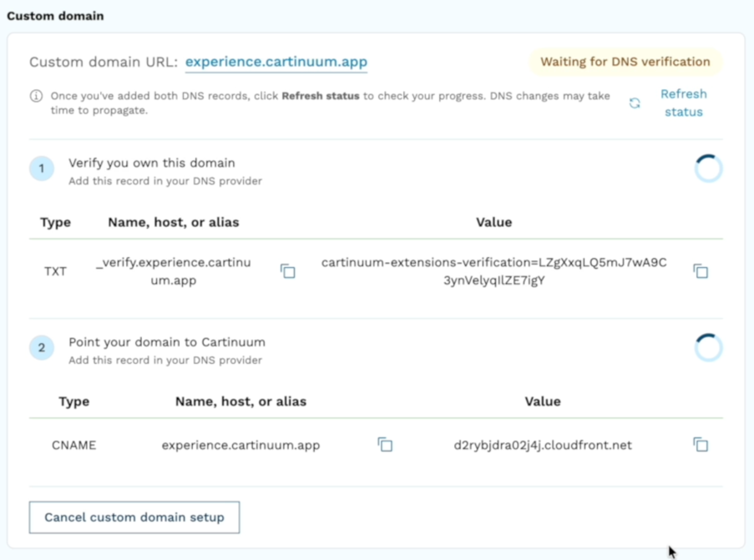This screenshot has height=560, width=754.
Task: Open experience.cartinuum.app custom domain URL
Action: [276, 62]
